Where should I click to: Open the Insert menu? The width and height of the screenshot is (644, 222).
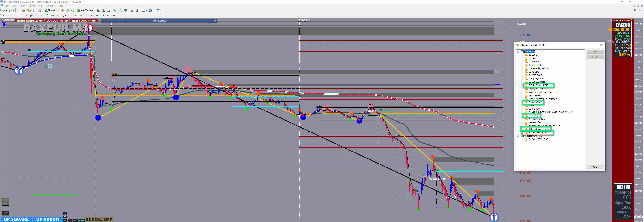pos(22,6)
